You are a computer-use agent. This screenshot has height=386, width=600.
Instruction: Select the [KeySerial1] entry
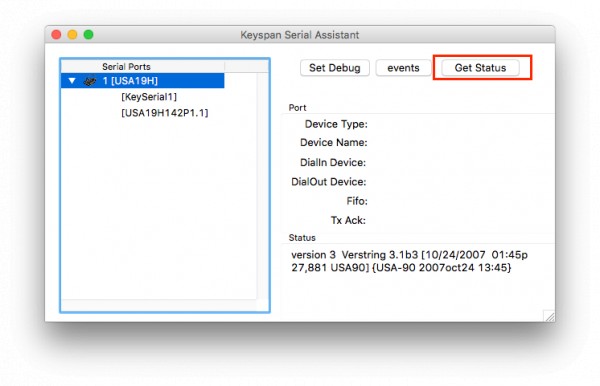[149, 97]
